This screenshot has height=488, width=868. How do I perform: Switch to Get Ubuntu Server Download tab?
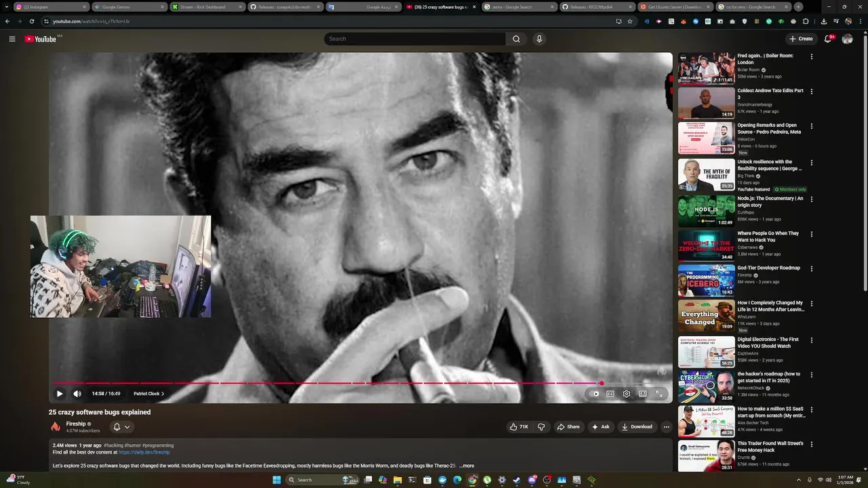point(674,7)
